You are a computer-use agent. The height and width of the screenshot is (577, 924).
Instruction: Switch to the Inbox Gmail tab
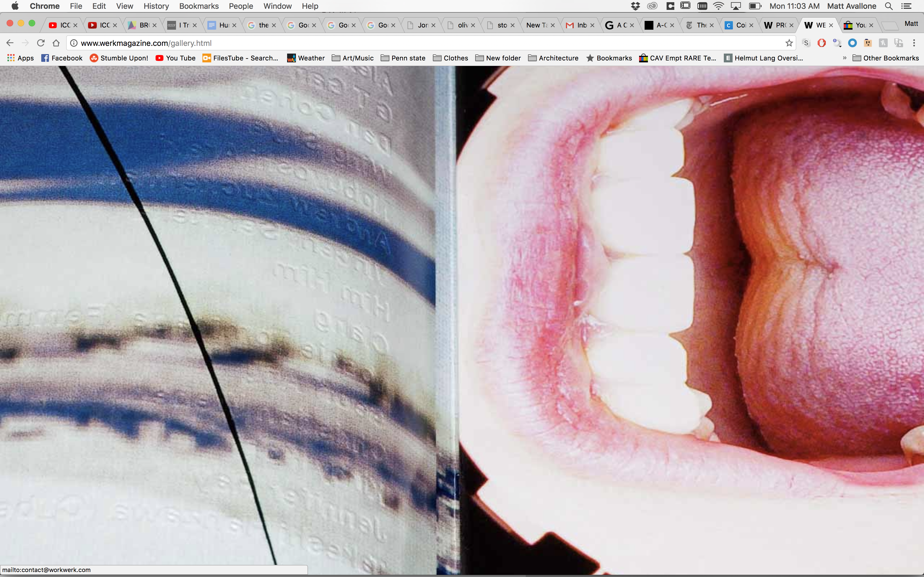point(577,25)
